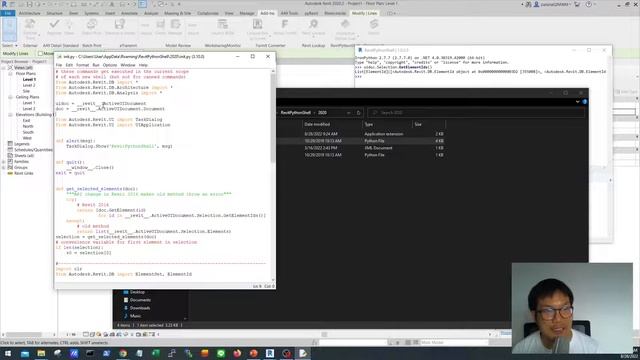Open Convert RFA to FormIt tool
The height and width of the screenshot is (360, 640).
(x=257, y=29)
